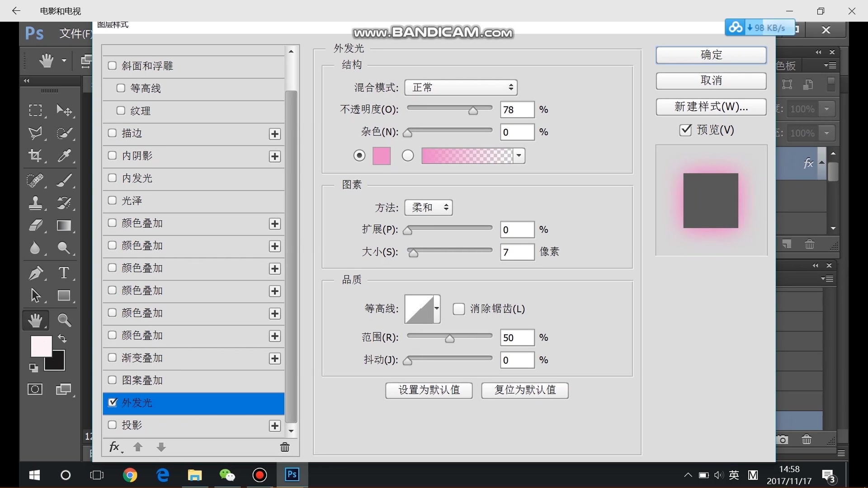The width and height of the screenshot is (868, 488).
Task: Swap foreground and background colors
Action: click(x=62, y=338)
